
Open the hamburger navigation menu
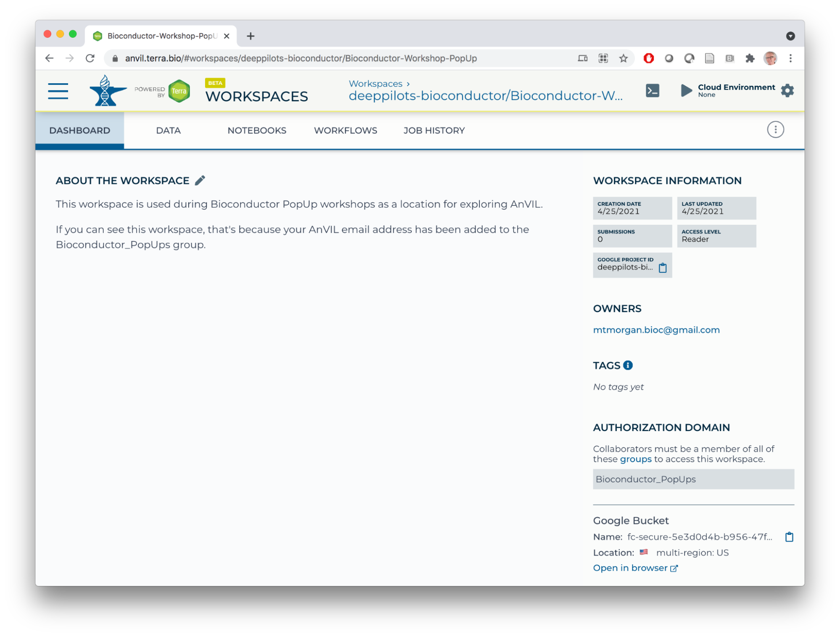coord(58,91)
